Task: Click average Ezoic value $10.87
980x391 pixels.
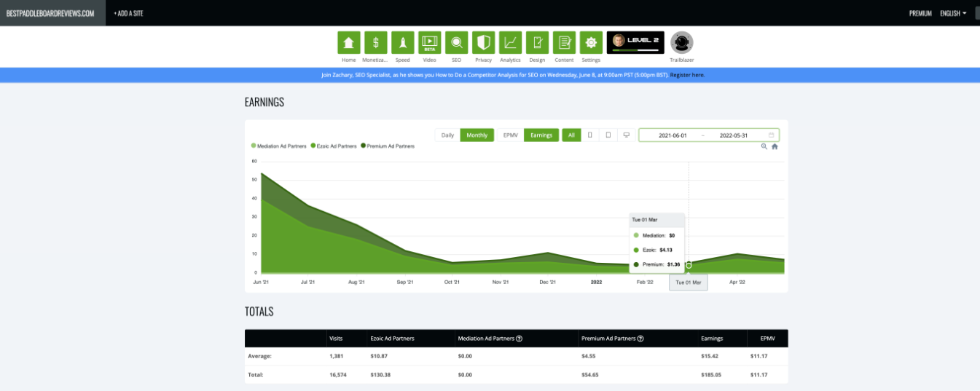Action: [x=380, y=356]
